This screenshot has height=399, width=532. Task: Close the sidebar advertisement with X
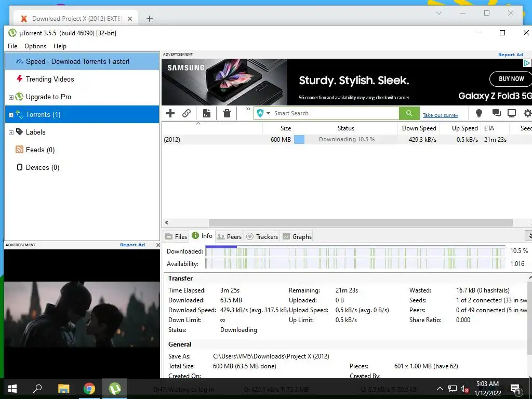[158, 245]
